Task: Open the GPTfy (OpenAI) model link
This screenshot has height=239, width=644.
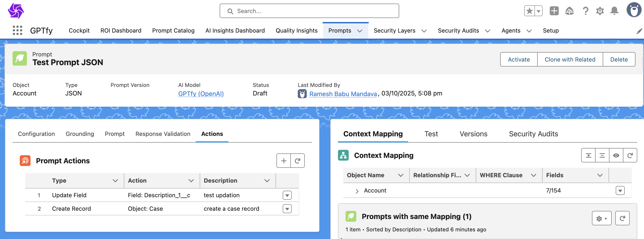Action: (x=201, y=94)
